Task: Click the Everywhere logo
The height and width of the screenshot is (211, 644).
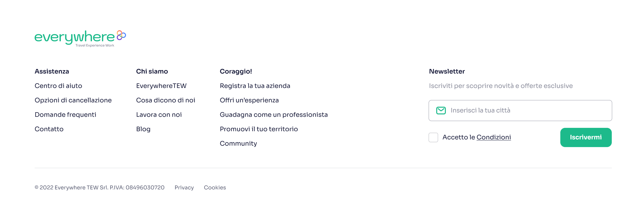Action: [80, 38]
